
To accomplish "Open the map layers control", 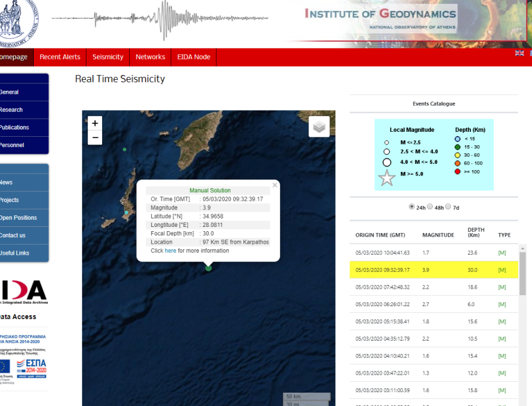I will [319, 127].
